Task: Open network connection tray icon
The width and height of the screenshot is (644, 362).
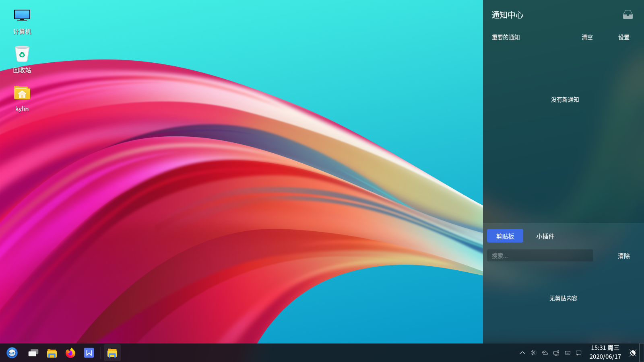Action: coord(556,353)
